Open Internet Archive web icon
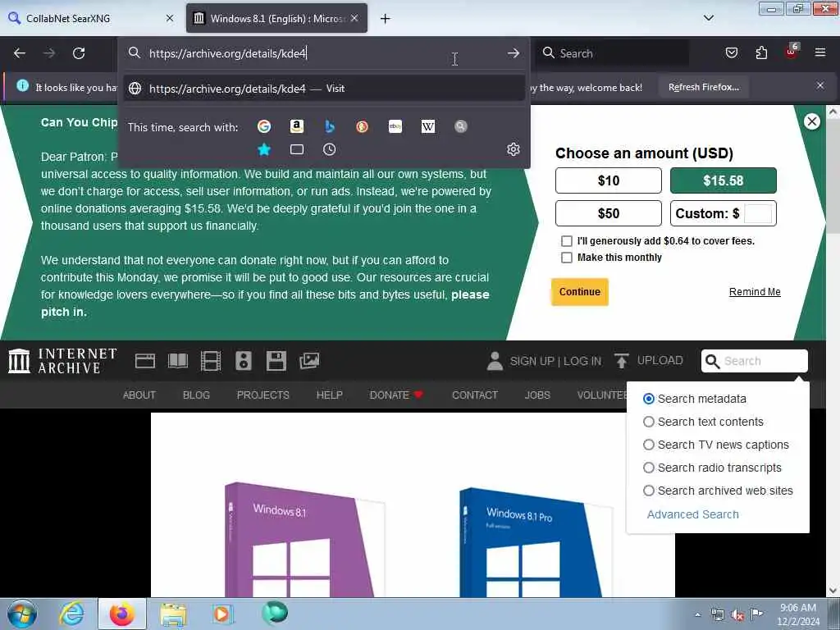840x630 pixels. pos(145,361)
